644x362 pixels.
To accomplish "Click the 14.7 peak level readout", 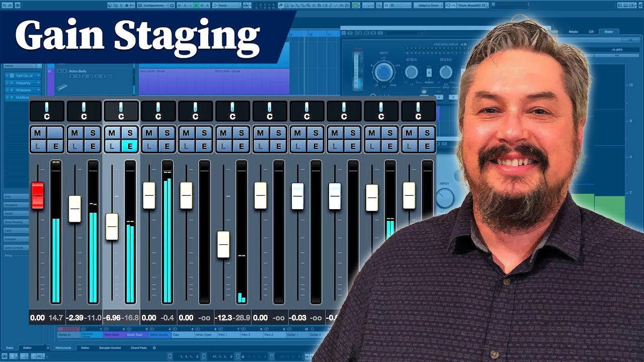I will click(x=55, y=318).
